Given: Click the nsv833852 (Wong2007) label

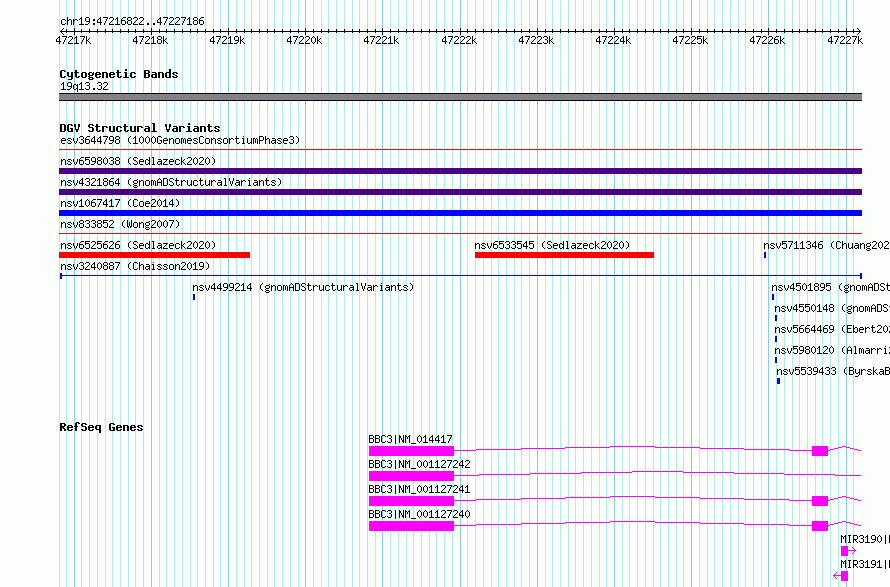Looking at the screenshot, I should point(120,224).
